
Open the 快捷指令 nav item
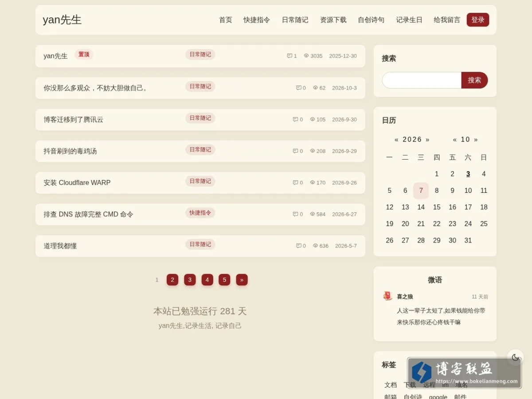(257, 20)
